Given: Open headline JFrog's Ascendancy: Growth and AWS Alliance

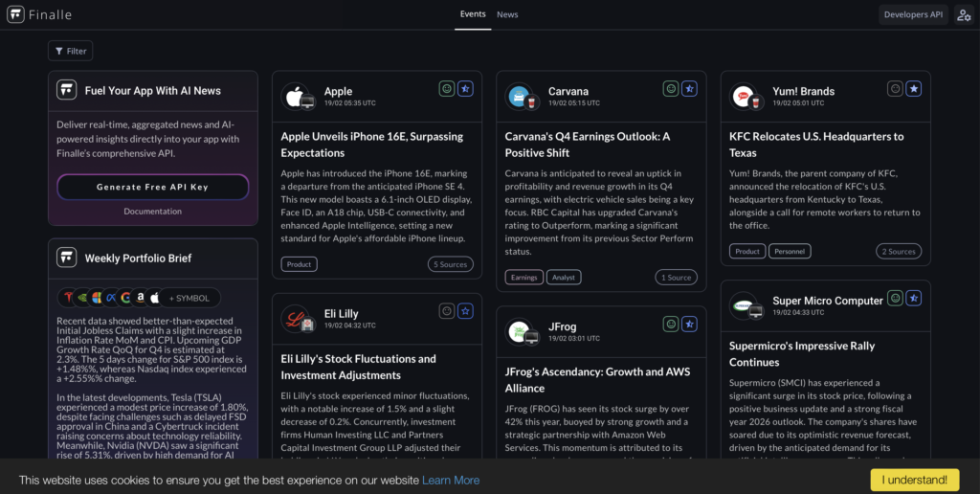Looking at the screenshot, I should point(597,379).
